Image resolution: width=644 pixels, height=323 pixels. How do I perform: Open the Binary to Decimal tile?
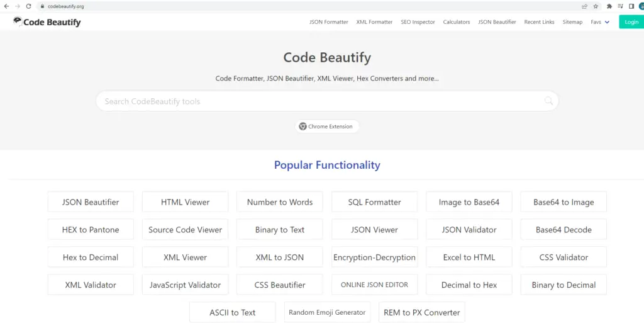563,285
